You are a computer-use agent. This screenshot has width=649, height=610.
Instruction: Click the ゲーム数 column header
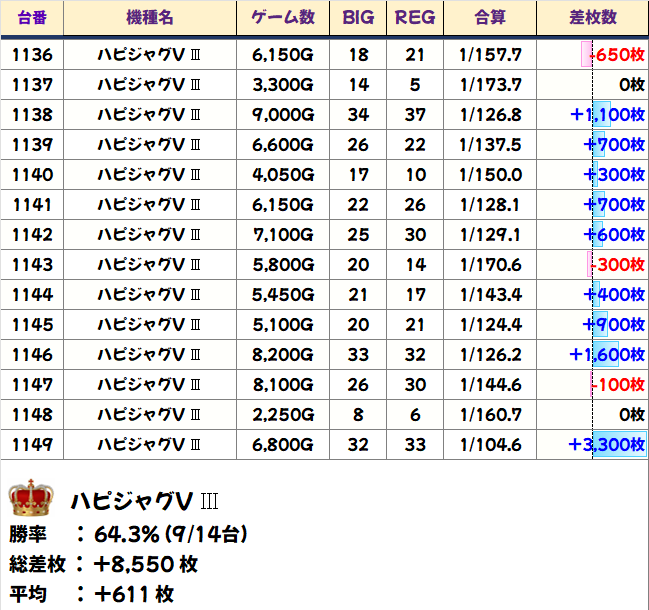tap(282, 18)
